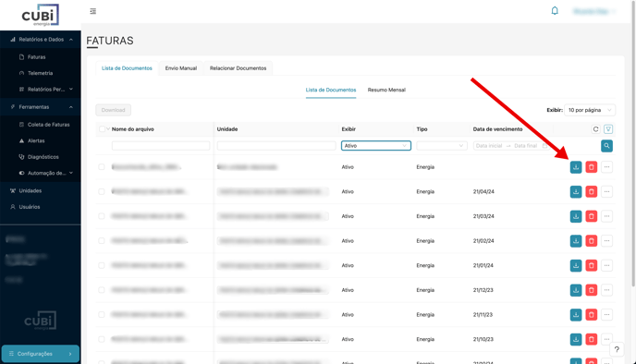Click the blue search button in the filter row

tap(606, 146)
